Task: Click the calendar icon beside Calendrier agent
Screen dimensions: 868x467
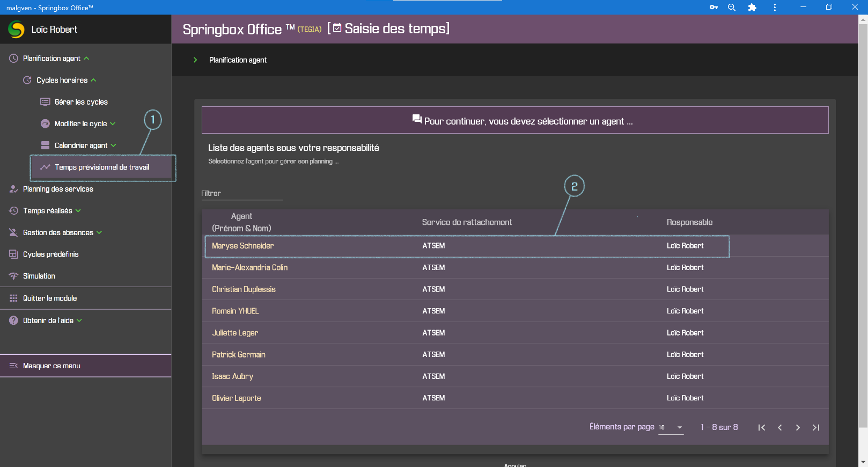Action: coord(46,145)
